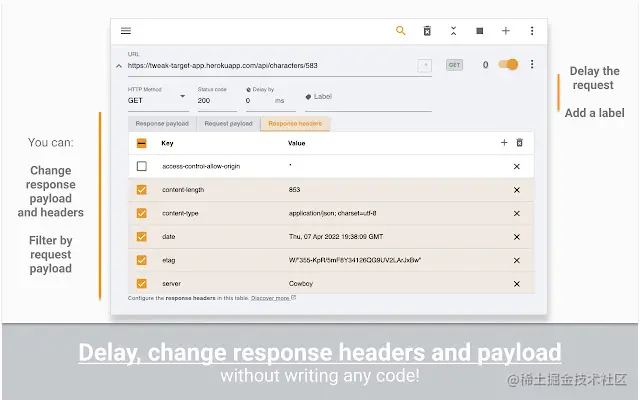This screenshot has height=400, width=640.
Task: Click the server value Cowboy
Action: tap(300, 284)
